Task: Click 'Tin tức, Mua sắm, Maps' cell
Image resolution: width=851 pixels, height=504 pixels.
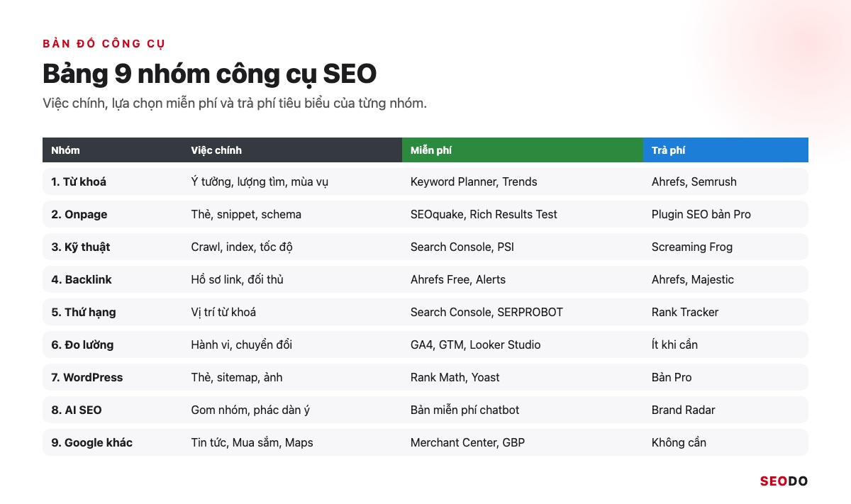Action: tap(252, 442)
